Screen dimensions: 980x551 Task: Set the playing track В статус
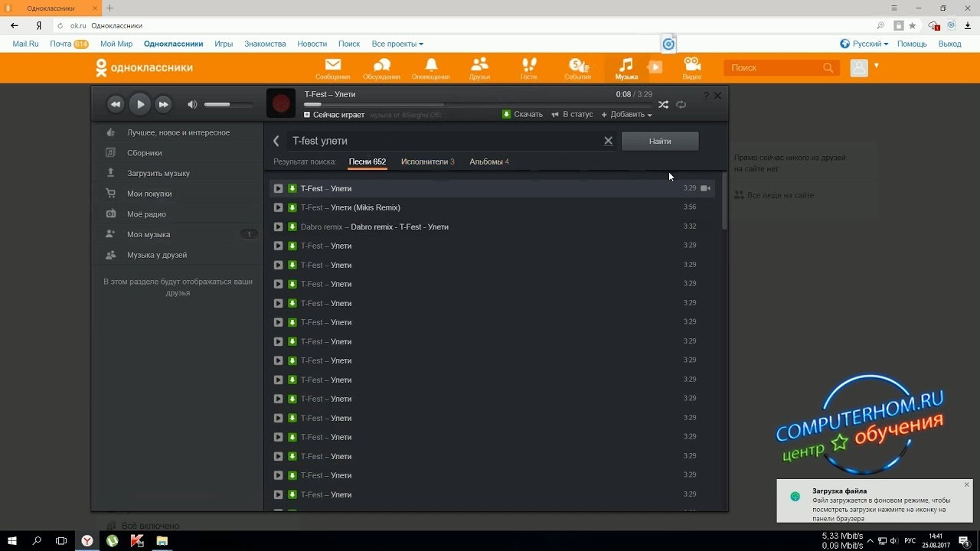[x=572, y=115]
